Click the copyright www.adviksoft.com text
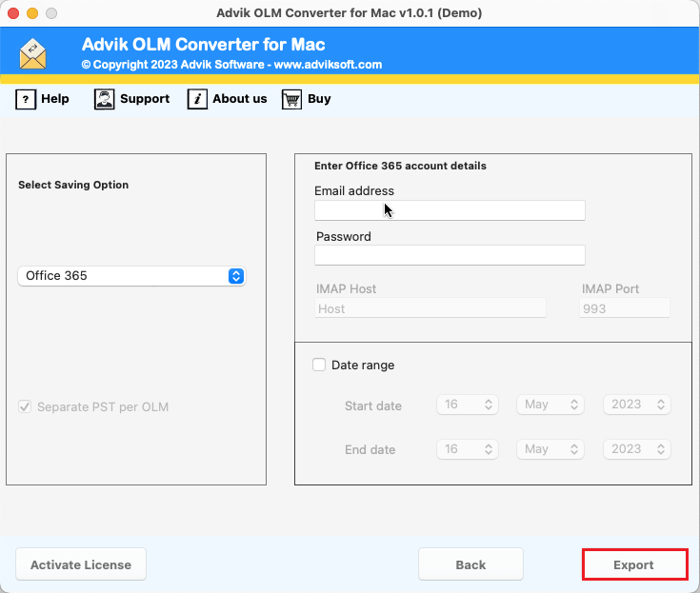 (231, 65)
